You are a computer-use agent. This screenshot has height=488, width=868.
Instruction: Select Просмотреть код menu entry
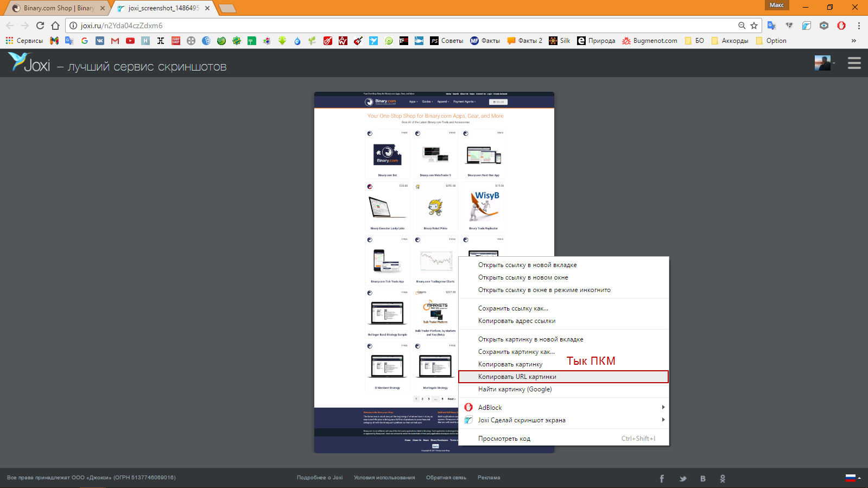(563, 439)
